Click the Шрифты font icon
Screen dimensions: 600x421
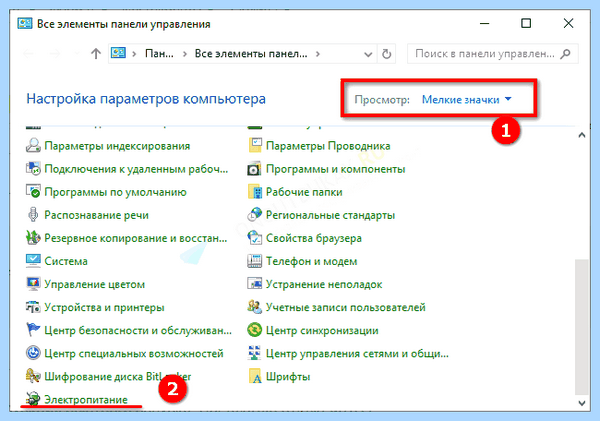255,376
